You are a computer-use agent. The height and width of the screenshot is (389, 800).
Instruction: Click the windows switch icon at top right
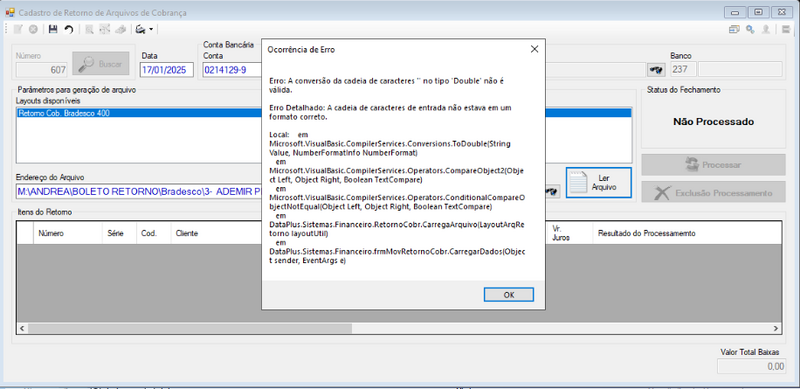(734, 30)
